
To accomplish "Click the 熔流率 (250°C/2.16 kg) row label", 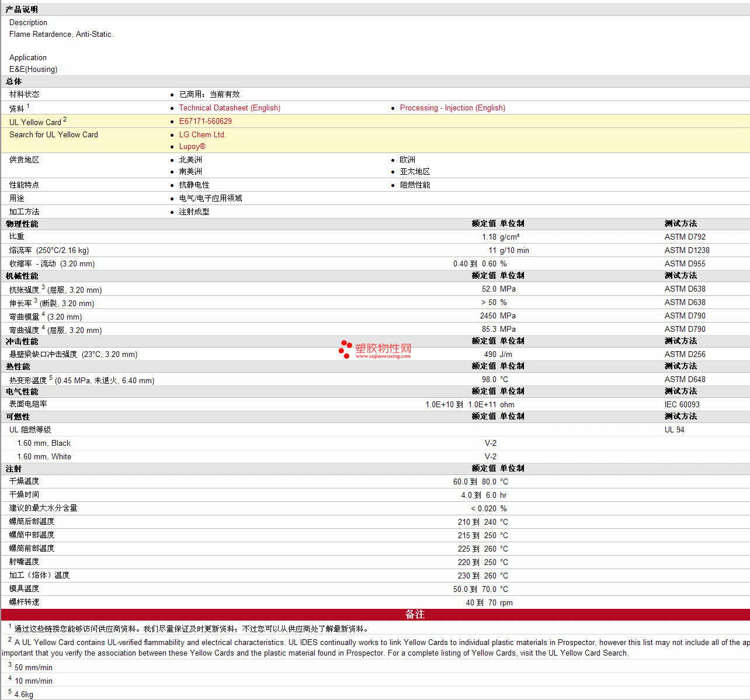I will coord(49,251).
